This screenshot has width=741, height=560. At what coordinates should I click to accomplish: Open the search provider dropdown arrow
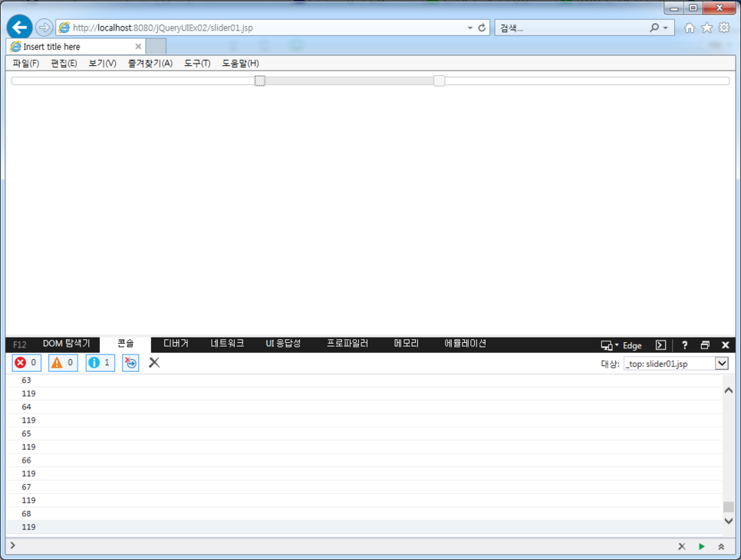click(665, 28)
